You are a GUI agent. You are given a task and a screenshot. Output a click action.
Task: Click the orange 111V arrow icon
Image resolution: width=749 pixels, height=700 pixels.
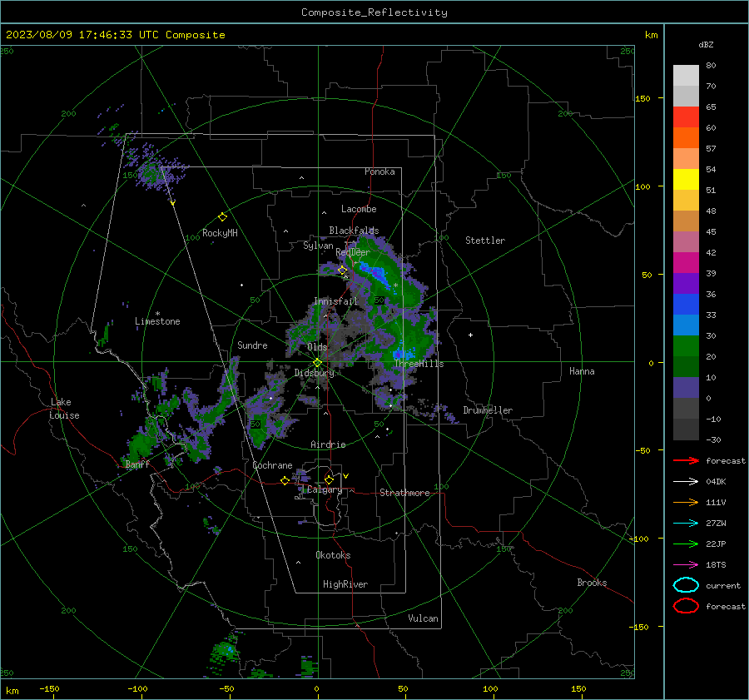(686, 502)
